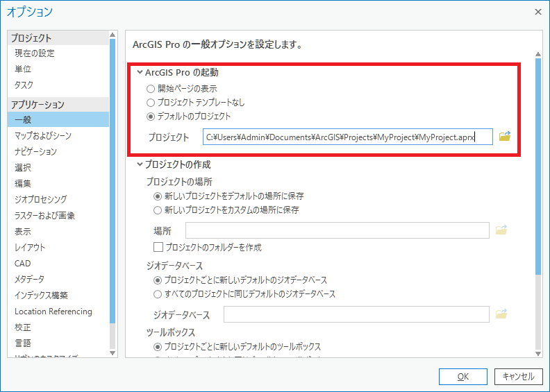
Task: Click the プロジェクト category header
Action: [x=58, y=38]
